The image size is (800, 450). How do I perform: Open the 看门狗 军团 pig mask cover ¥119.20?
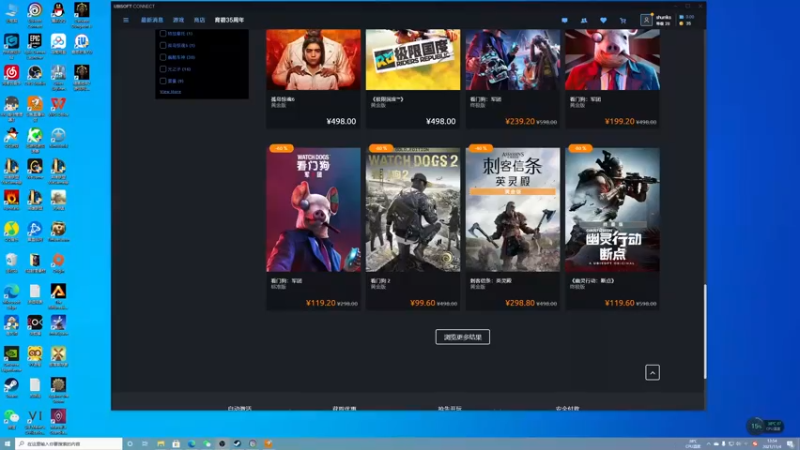click(313, 210)
